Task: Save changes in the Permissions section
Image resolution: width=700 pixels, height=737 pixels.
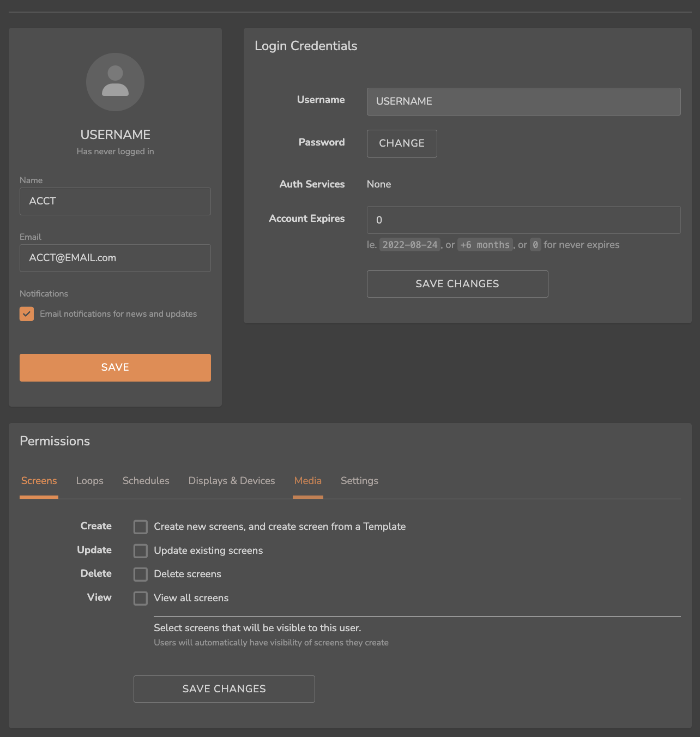Action: click(224, 688)
